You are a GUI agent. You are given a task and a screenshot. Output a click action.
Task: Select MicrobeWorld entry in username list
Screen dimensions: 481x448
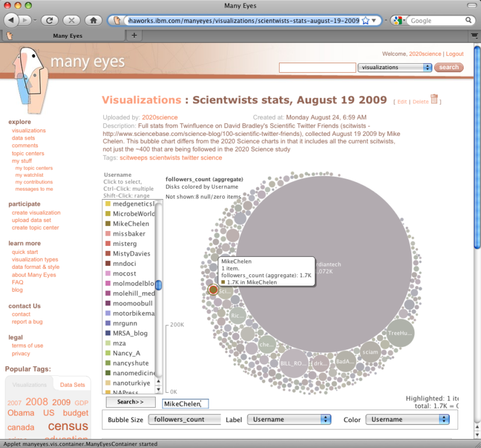129,213
